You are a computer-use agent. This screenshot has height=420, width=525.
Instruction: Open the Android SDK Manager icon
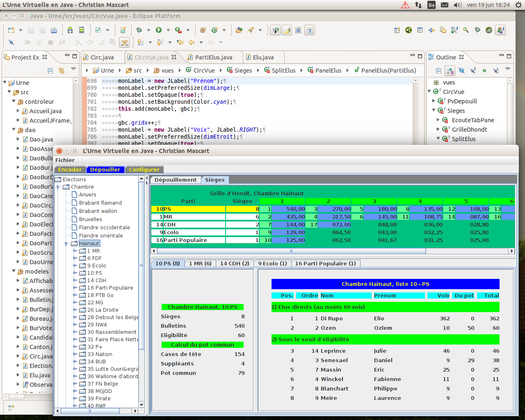(70, 30)
